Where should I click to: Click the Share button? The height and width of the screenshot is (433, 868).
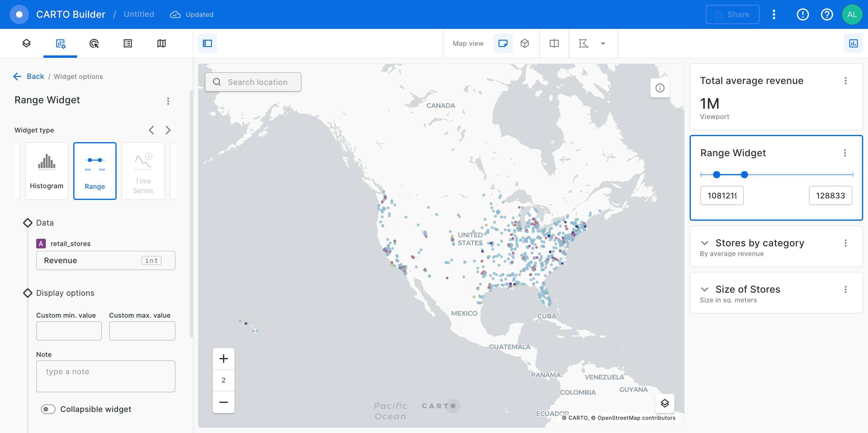(732, 14)
